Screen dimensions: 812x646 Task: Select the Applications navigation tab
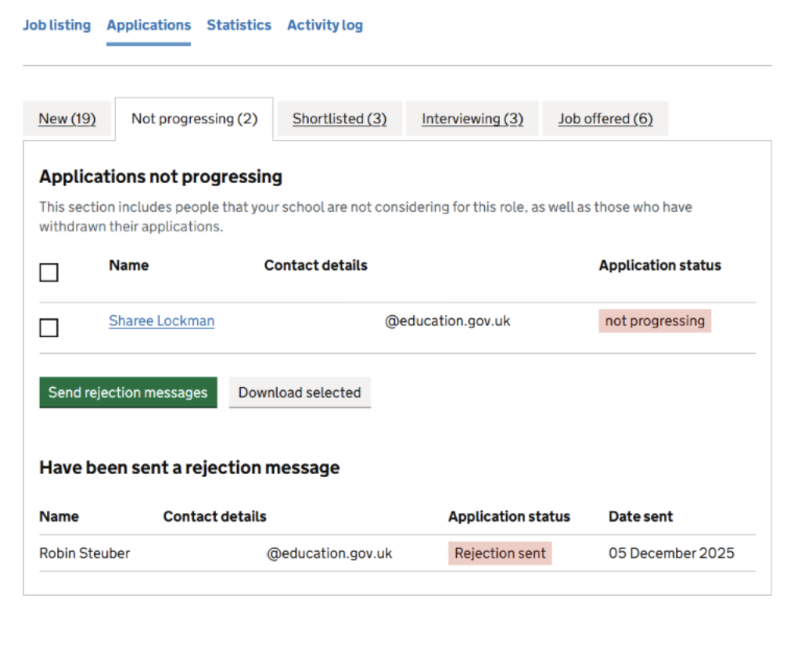[149, 25]
